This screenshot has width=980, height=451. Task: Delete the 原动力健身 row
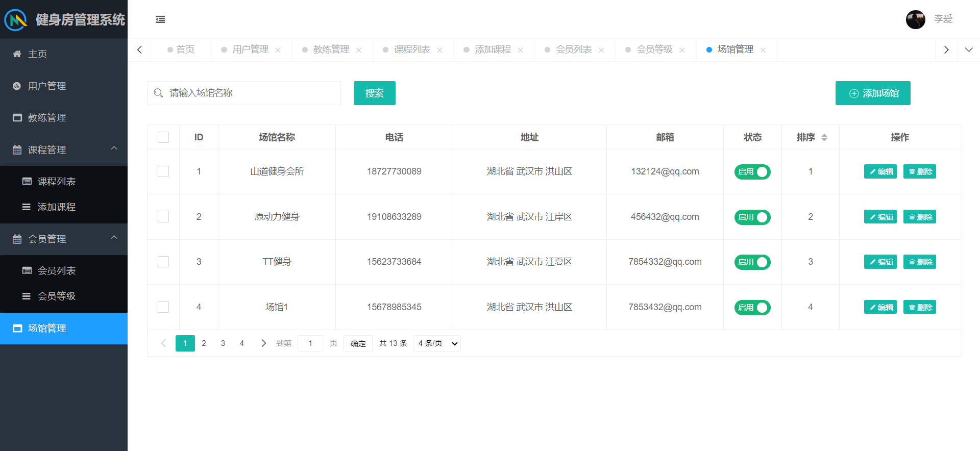pos(920,217)
